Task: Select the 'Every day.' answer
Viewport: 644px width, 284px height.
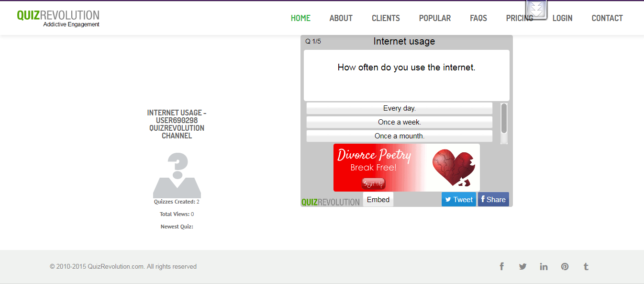Action: (x=400, y=108)
